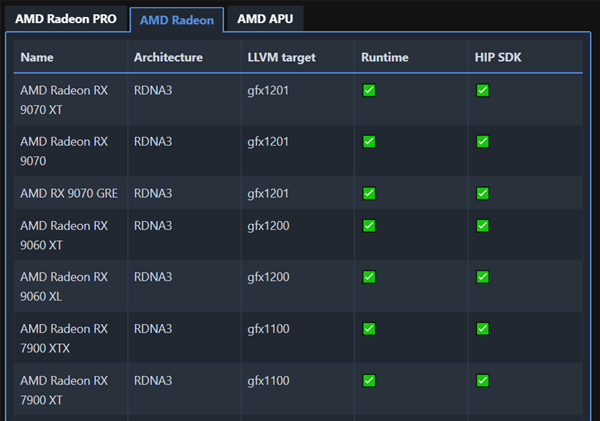This screenshot has height=421, width=600.
Task: Click the Runtime checkmark for RX 9070 XT
Action: pyautogui.click(x=369, y=90)
